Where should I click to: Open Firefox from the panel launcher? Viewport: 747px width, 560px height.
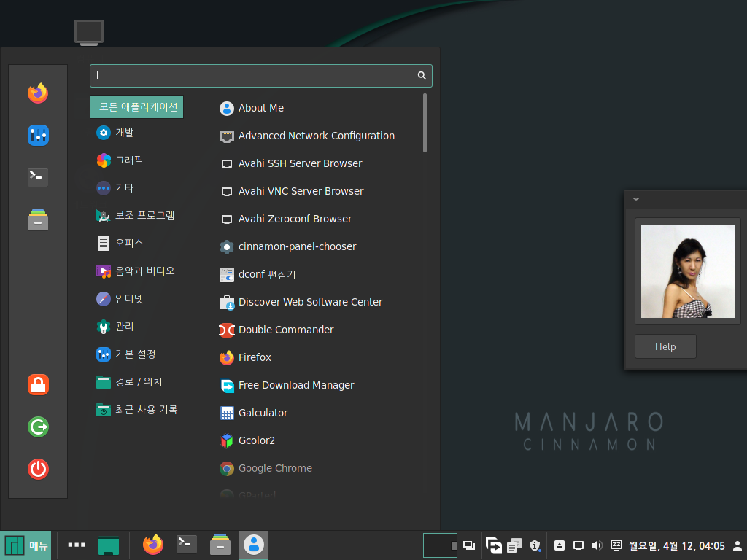click(x=153, y=545)
